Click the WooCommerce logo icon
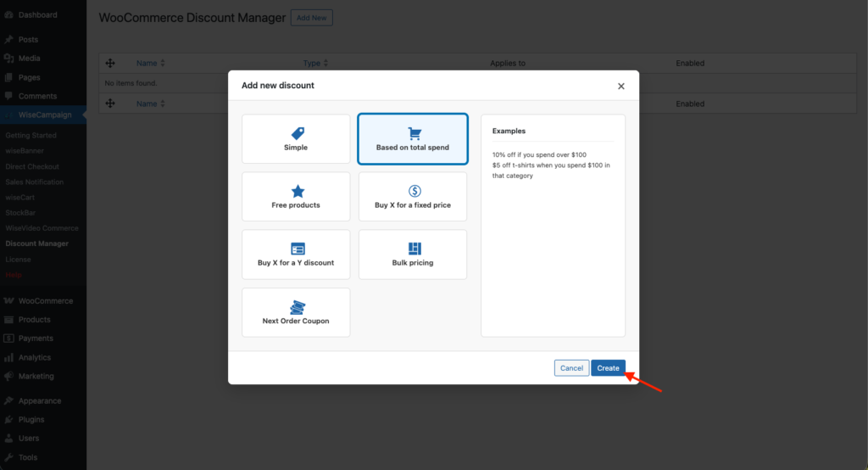Image resolution: width=868 pixels, height=470 pixels. pos(8,301)
